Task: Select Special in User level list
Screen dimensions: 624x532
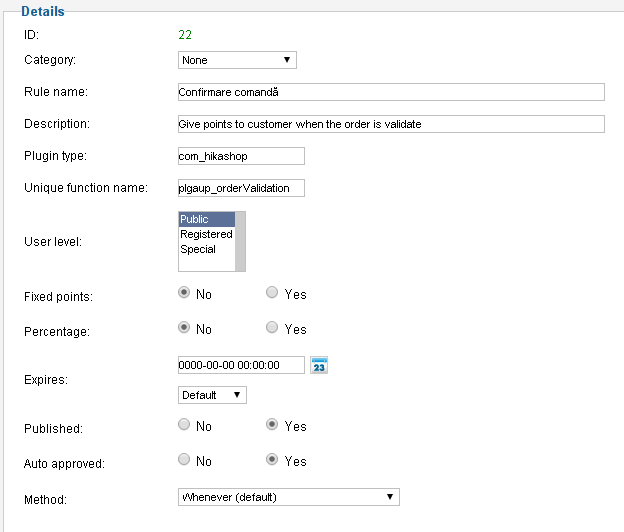Action: pos(198,249)
